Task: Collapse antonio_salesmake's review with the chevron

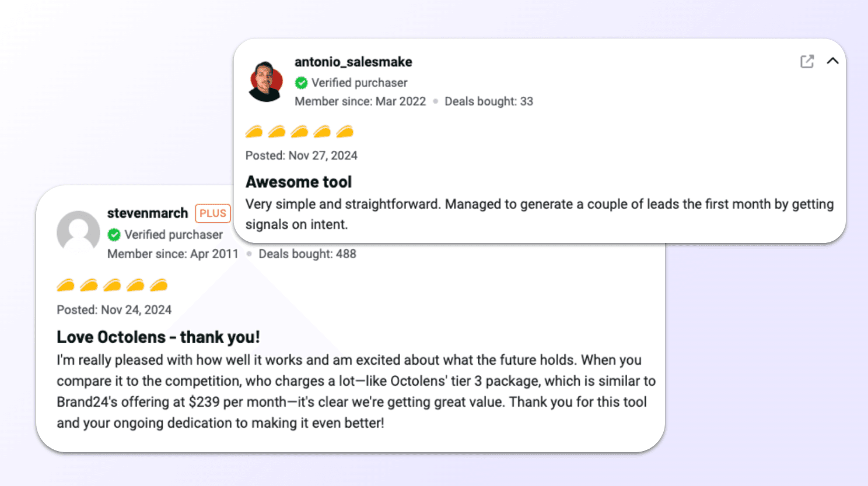Action: pos(834,61)
